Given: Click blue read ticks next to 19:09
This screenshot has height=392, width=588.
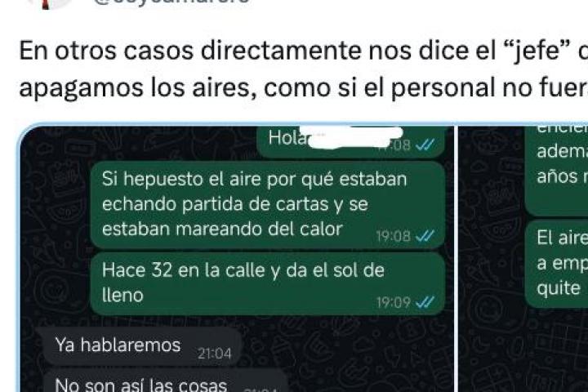Looking at the screenshot, I should point(425,302).
